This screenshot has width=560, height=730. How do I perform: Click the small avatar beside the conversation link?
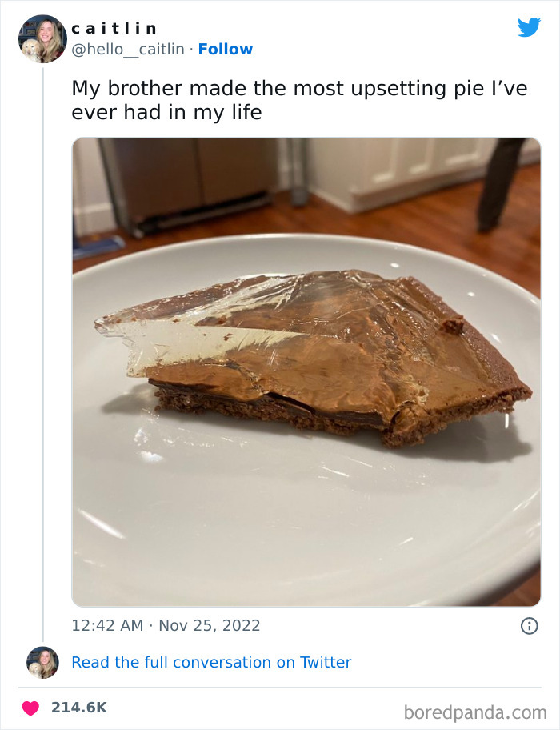(x=42, y=662)
